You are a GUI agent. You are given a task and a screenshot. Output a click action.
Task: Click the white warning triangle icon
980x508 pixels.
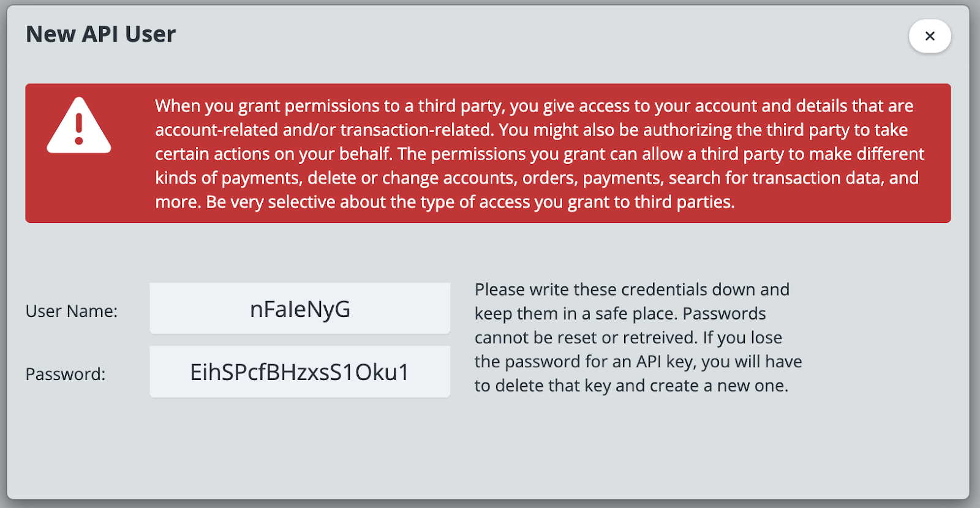pyautogui.click(x=79, y=126)
